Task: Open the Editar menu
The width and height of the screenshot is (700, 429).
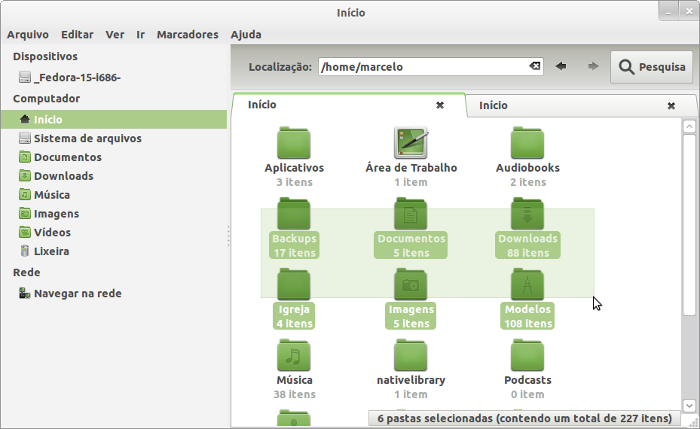Action: coord(77,34)
